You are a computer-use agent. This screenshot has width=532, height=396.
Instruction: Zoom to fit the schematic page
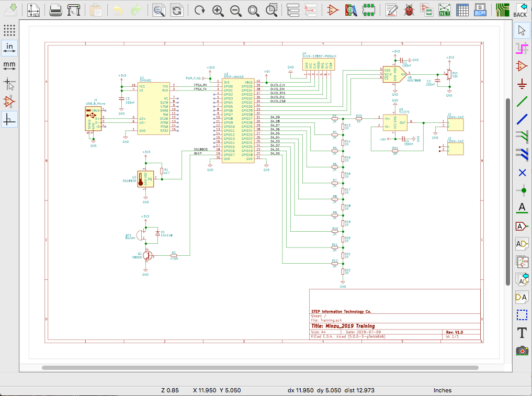click(x=254, y=10)
